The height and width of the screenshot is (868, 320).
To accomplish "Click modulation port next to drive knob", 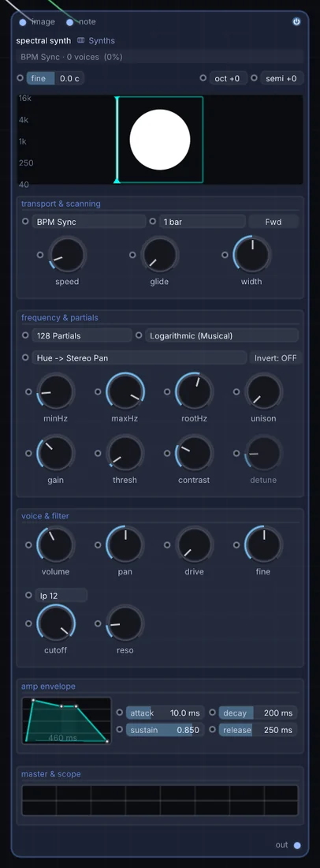I will coord(167,544).
